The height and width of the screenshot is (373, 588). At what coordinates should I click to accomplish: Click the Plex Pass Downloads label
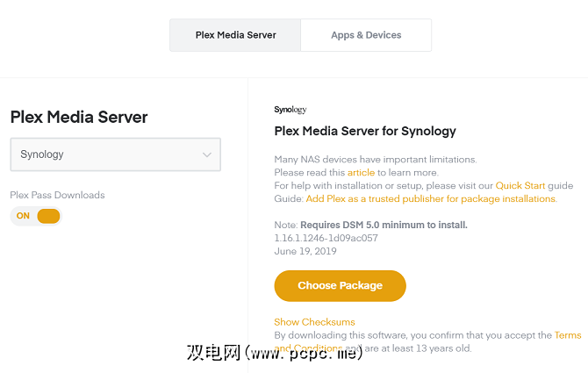point(57,195)
